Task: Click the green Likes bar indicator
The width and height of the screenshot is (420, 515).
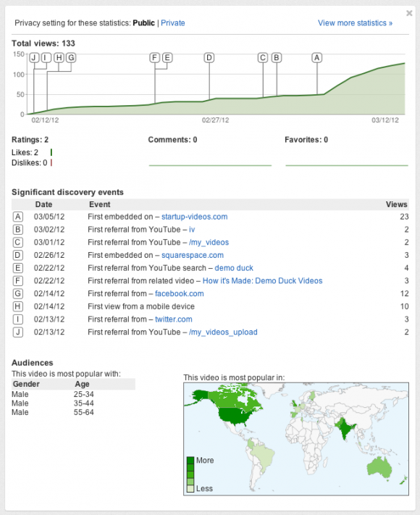Action: (51, 152)
